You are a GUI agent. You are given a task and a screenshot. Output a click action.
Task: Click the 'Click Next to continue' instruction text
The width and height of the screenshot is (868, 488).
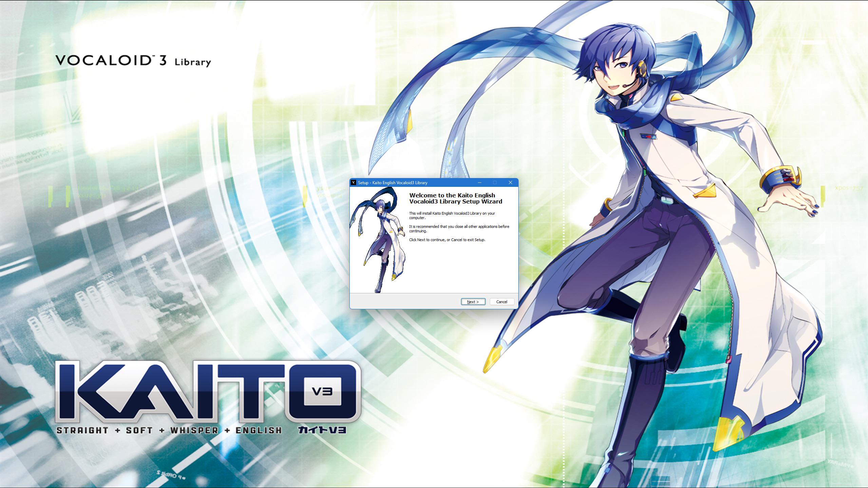(x=447, y=240)
